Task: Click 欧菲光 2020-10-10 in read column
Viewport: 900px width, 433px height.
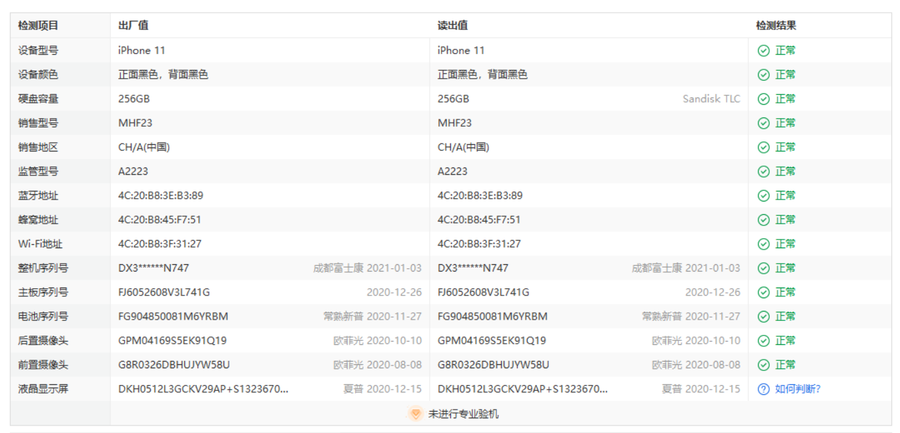Action: coord(696,341)
